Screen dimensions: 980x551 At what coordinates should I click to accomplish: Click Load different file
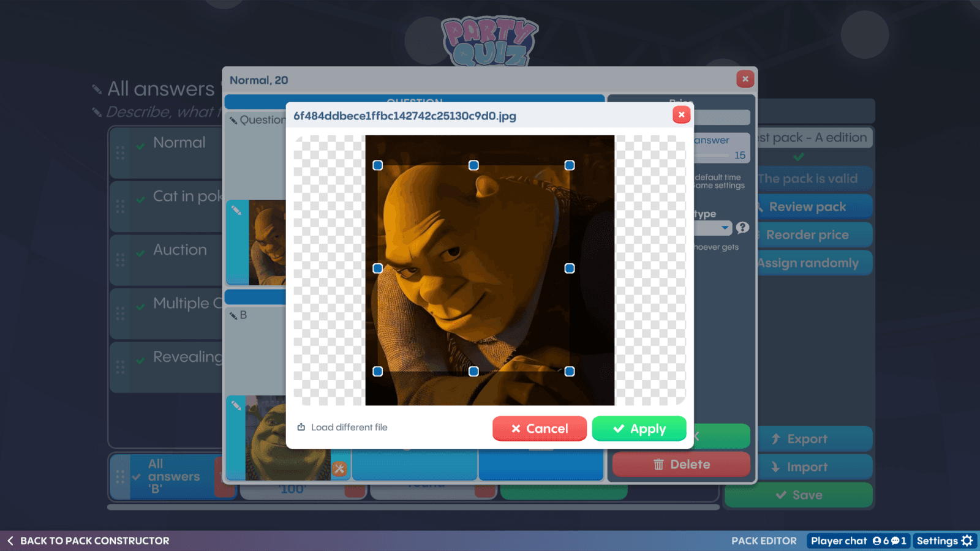coord(342,427)
